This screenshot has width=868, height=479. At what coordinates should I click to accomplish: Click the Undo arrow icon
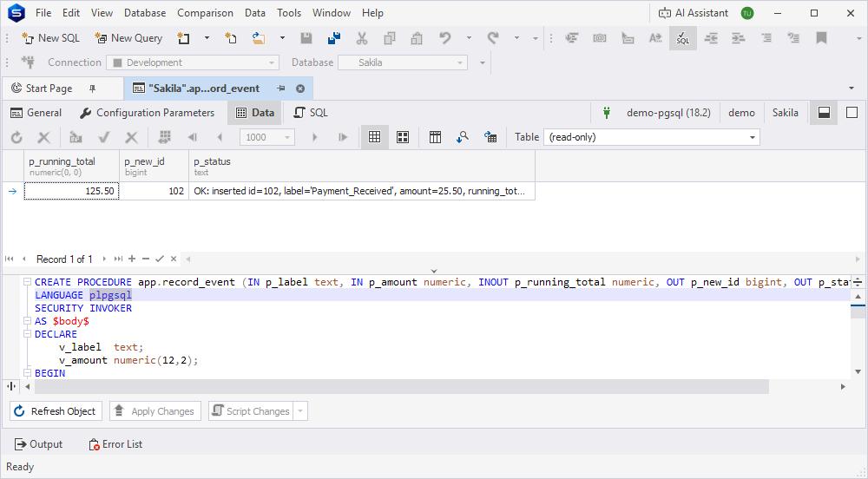click(445, 38)
